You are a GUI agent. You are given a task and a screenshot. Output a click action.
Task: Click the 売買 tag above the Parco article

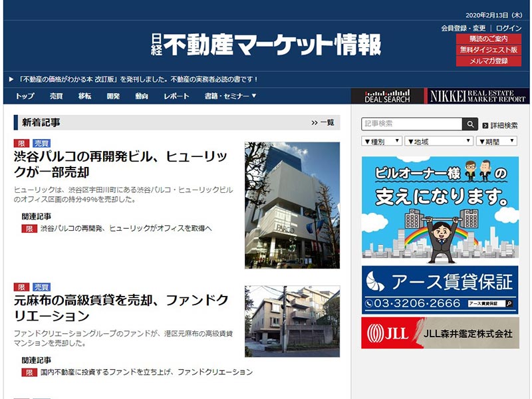point(41,143)
